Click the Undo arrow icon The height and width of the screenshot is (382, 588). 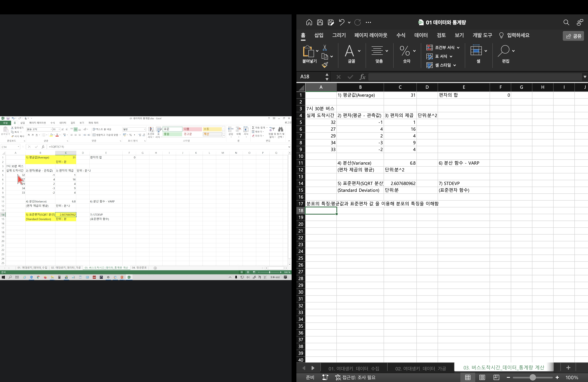click(x=342, y=22)
